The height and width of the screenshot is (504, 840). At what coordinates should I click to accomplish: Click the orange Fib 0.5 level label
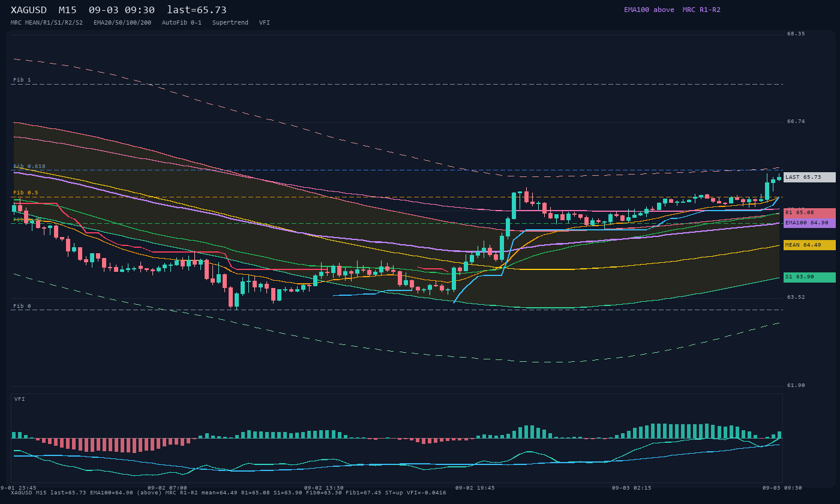(26, 193)
